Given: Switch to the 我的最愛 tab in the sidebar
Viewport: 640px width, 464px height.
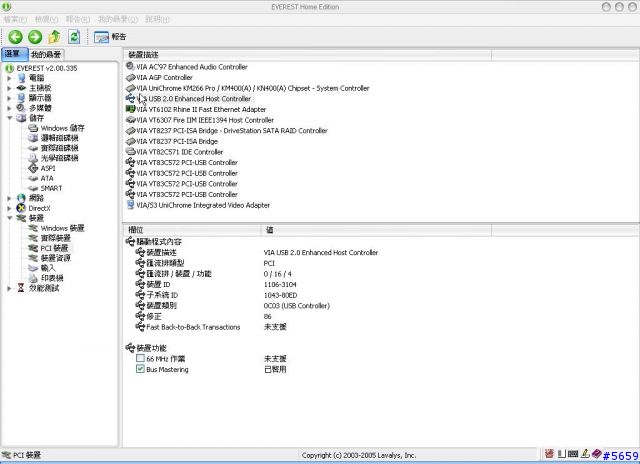Looking at the screenshot, I should point(46,55).
